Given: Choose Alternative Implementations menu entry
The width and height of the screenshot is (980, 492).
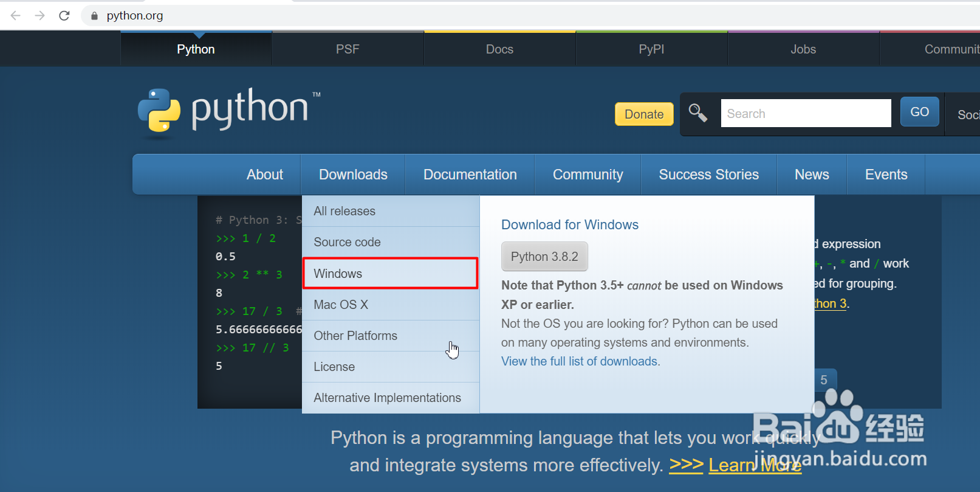Looking at the screenshot, I should click(x=391, y=398).
